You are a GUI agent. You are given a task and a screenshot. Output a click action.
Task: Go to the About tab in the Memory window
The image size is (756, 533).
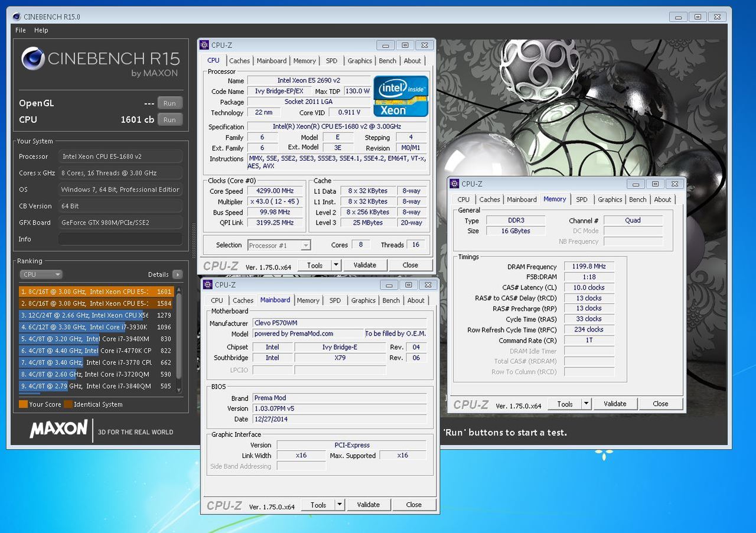[x=663, y=200]
